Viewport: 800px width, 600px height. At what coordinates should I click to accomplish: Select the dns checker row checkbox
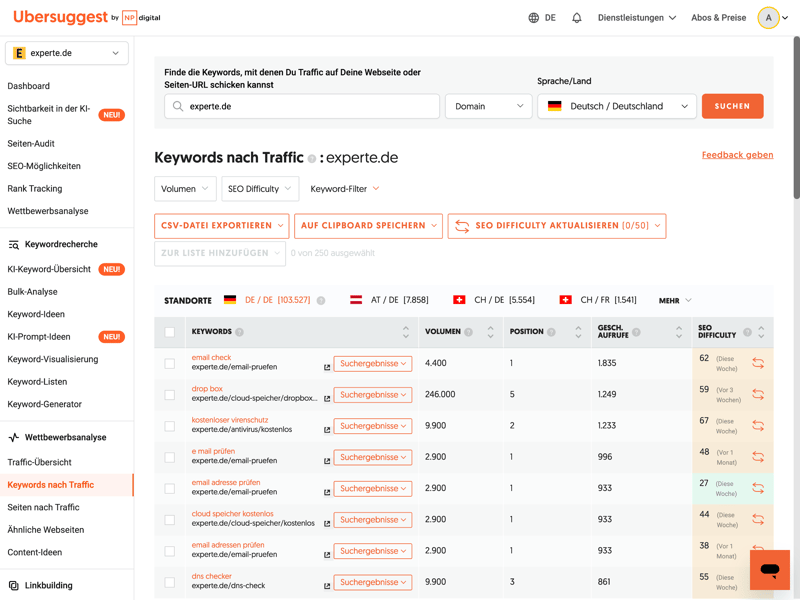point(170,582)
